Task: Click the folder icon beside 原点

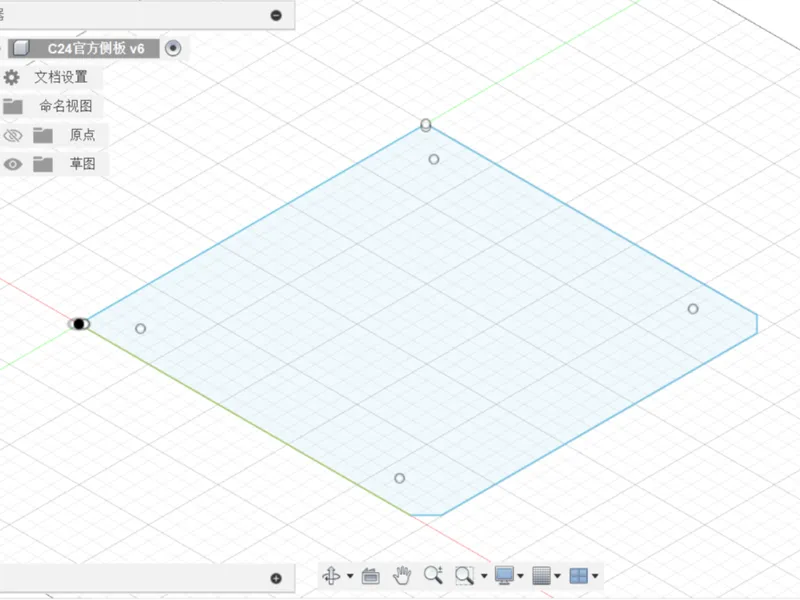Action: (x=43, y=135)
